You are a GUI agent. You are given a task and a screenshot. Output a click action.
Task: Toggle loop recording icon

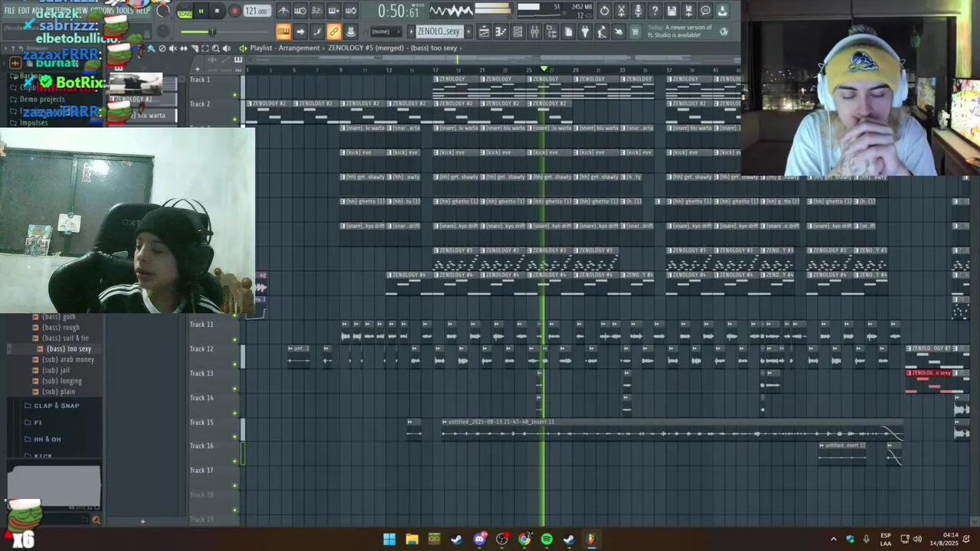(351, 11)
